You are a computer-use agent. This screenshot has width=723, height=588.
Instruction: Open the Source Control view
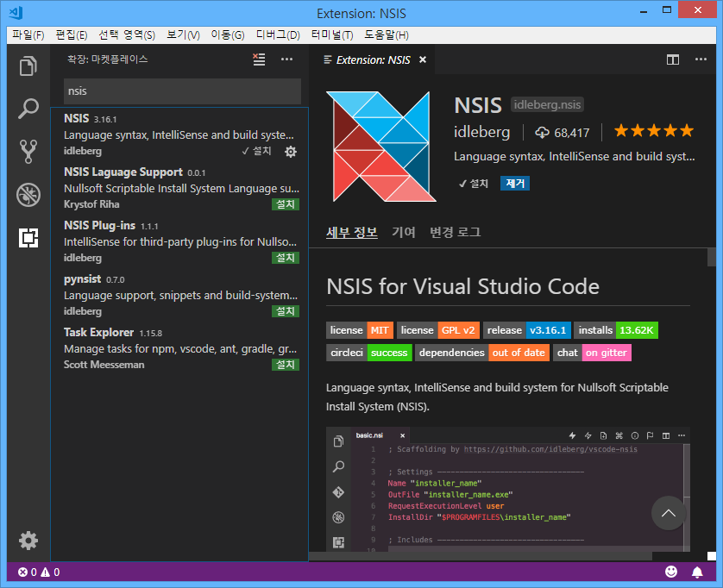point(28,152)
